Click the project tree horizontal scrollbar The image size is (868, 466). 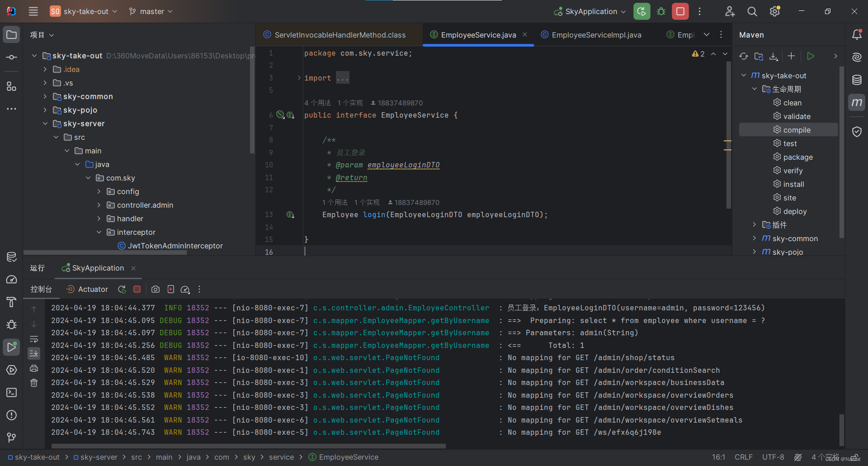tap(105, 252)
